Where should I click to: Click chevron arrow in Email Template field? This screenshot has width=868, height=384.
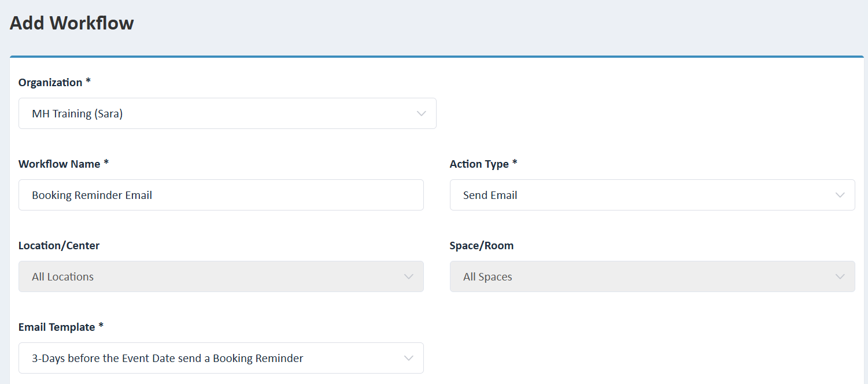[409, 358]
